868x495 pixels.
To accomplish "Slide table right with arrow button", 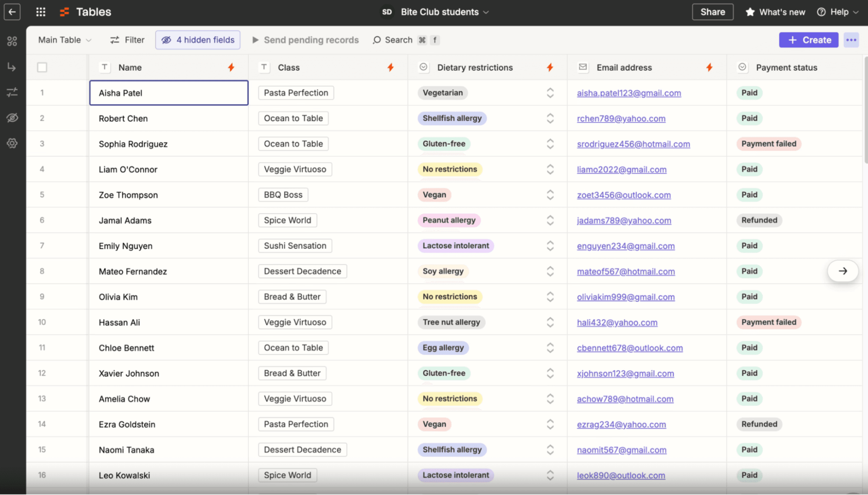I will pos(843,271).
